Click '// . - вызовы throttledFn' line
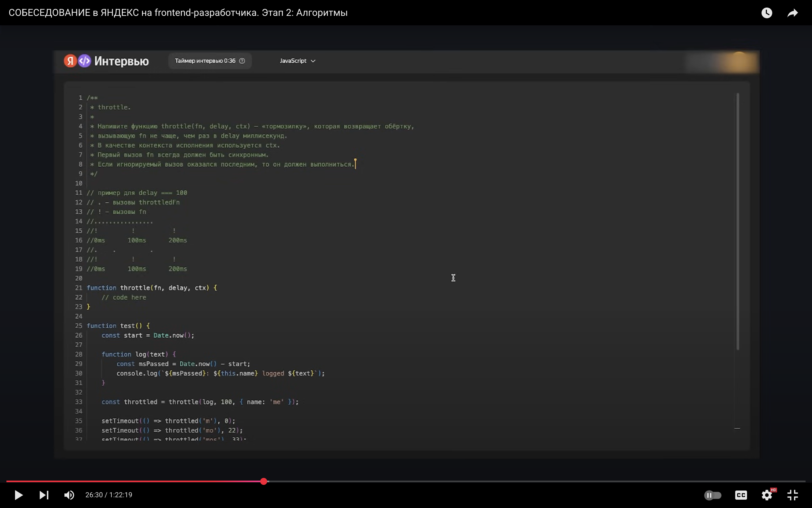Image resolution: width=812 pixels, height=508 pixels. coord(133,202)
